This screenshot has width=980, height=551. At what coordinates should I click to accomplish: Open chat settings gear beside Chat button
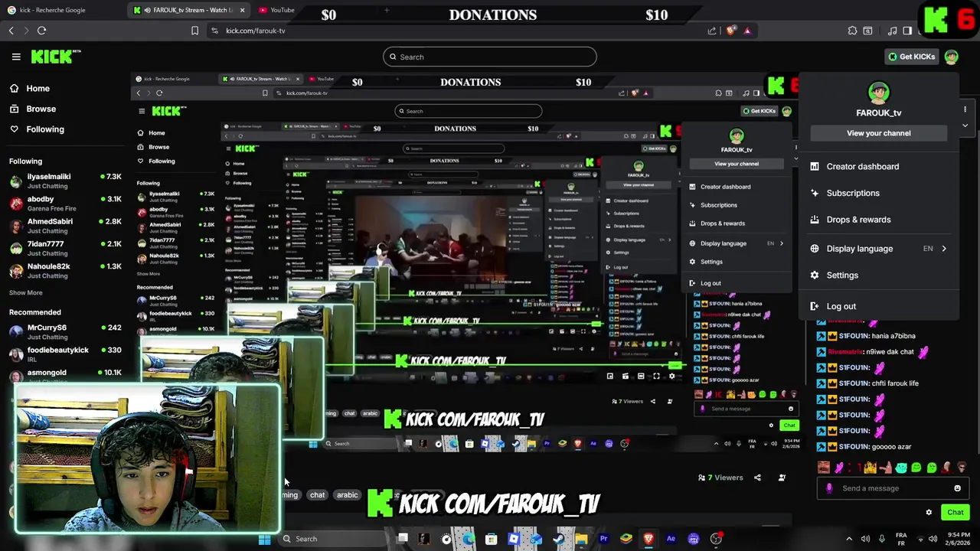[929, 513]
